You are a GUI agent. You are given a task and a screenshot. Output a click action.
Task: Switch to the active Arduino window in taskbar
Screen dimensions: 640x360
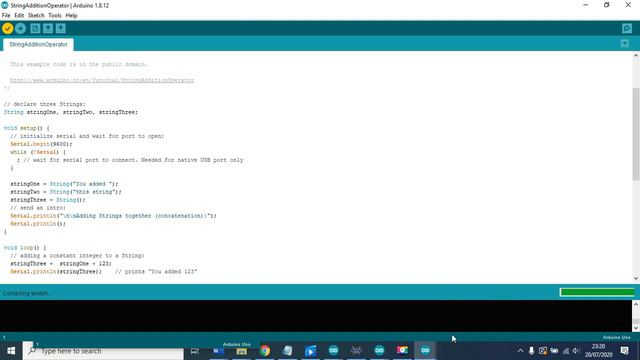425,351
